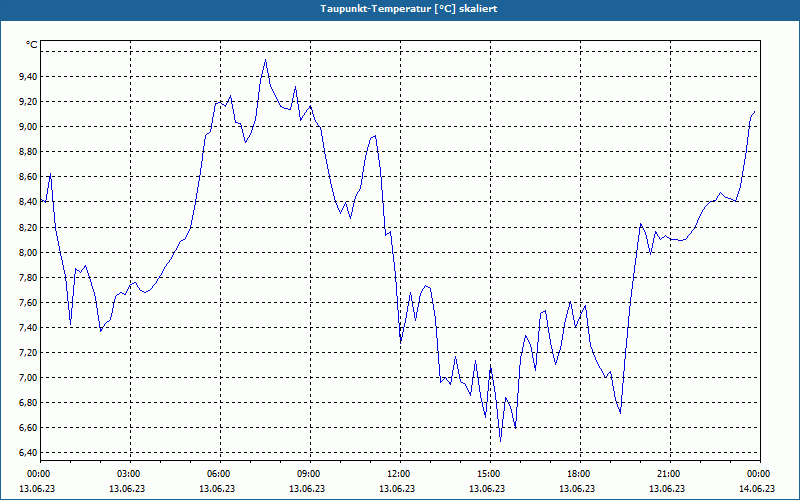This screenshot has height=500, width=800.
Task: Select the 6,80 y-axis value
Action: point(28,402)
